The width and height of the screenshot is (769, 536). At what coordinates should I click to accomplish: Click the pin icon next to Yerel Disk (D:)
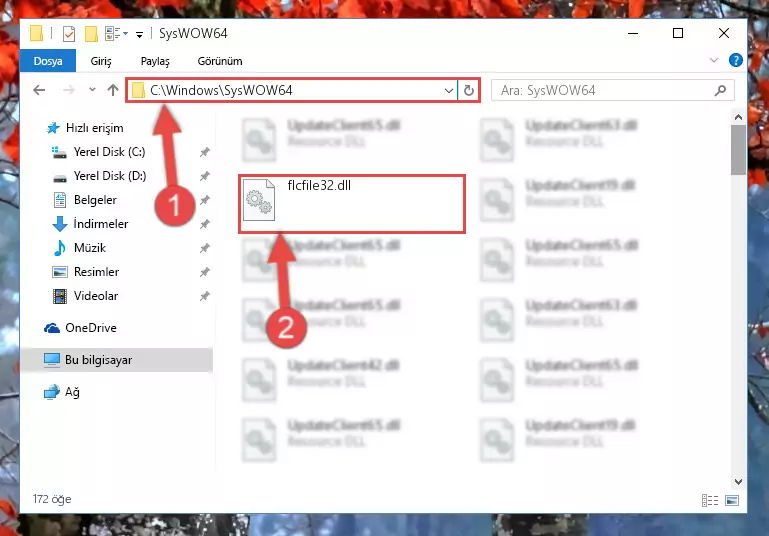tap(205, 176)
